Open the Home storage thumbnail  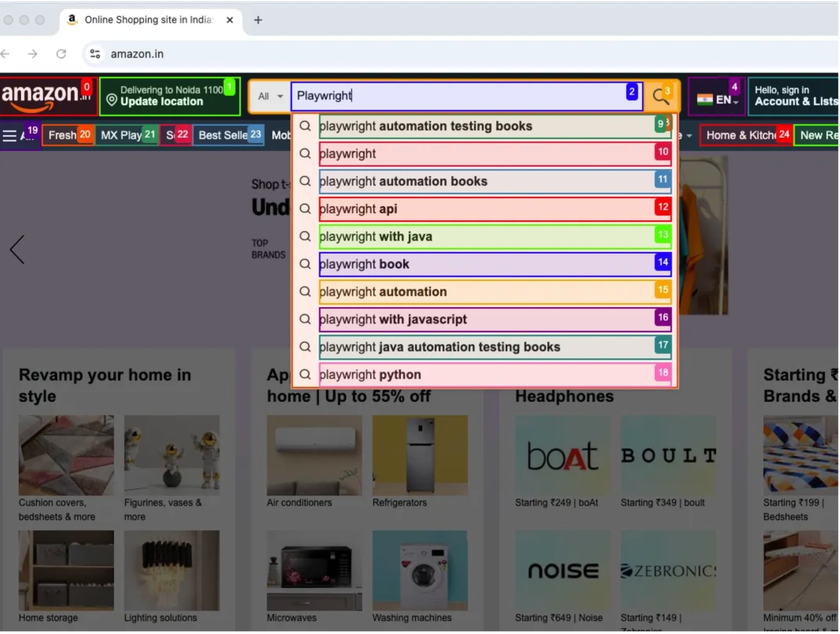point(66,572)
